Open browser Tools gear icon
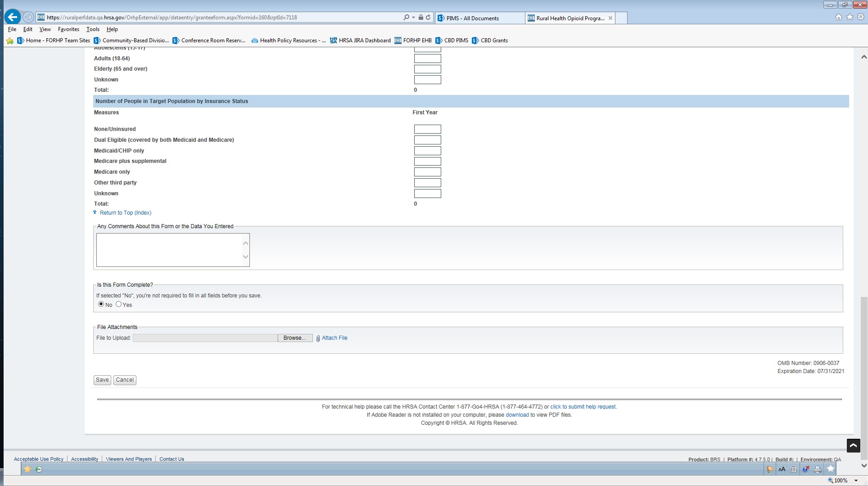Viewport: 868px width, 486px height. pyautogui.click(x=860, y=17)
